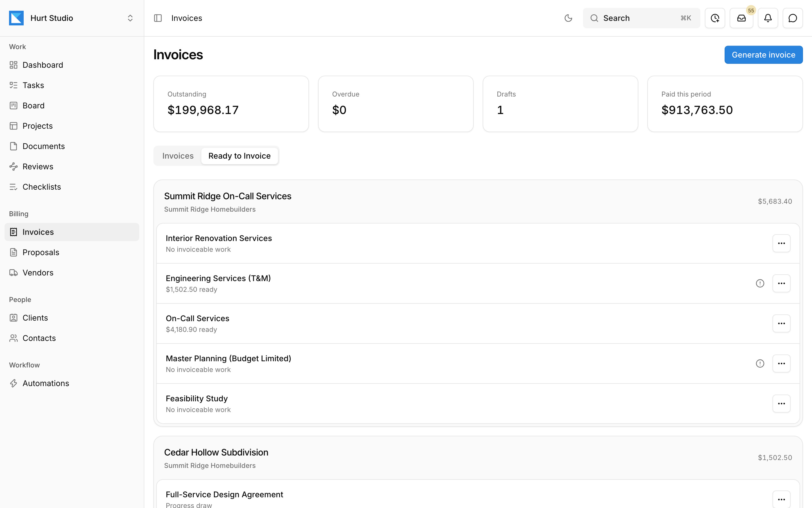812x508 pixels.
Task: Open Proposals in sidebar
Action: pos(72,252)
